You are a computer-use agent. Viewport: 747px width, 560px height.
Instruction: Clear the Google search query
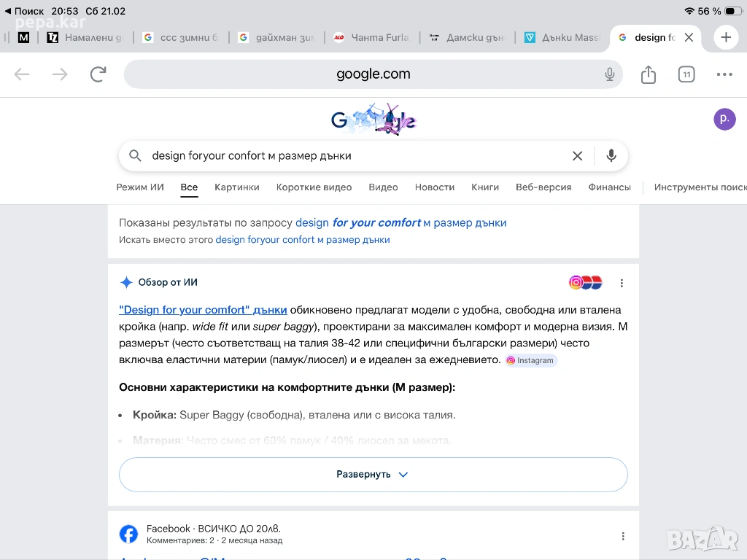(577, 155)
